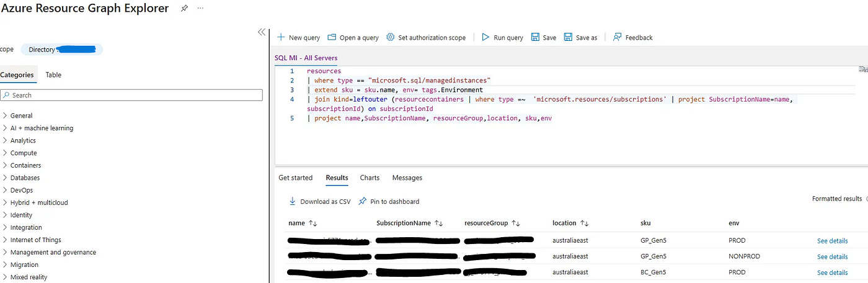Select the SQL MI - All Servers query tab
Image resolution: width=868 pixels, height=283 pixels.
click(306, 58)
